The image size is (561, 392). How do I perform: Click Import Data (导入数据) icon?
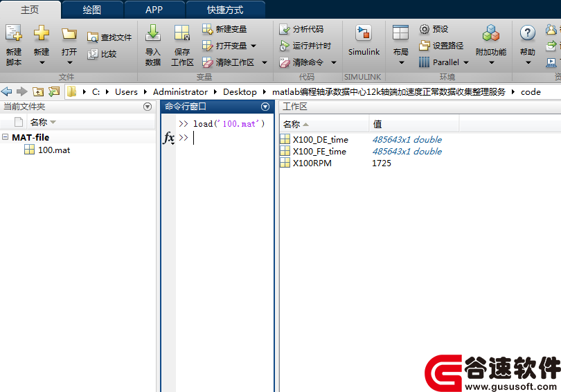(x=153, y=33)
